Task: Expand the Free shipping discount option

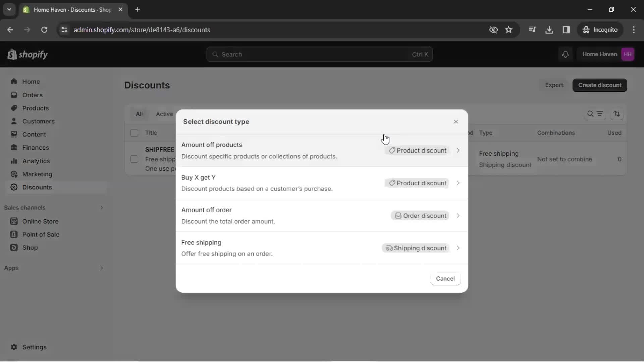Action: (458, 248)
